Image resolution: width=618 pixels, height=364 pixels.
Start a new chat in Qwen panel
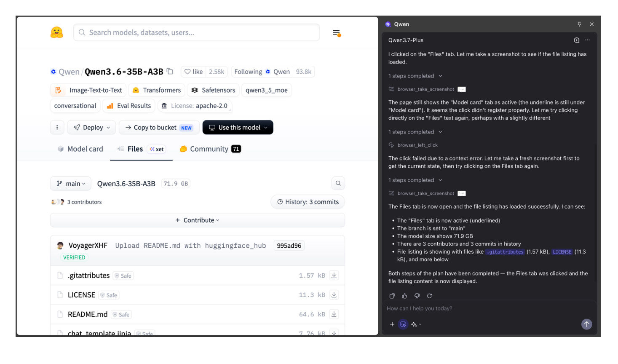click(x=577, y=40)
